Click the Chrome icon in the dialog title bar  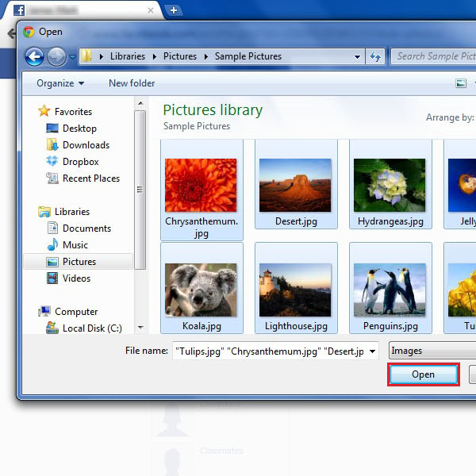tap(29, 32)
